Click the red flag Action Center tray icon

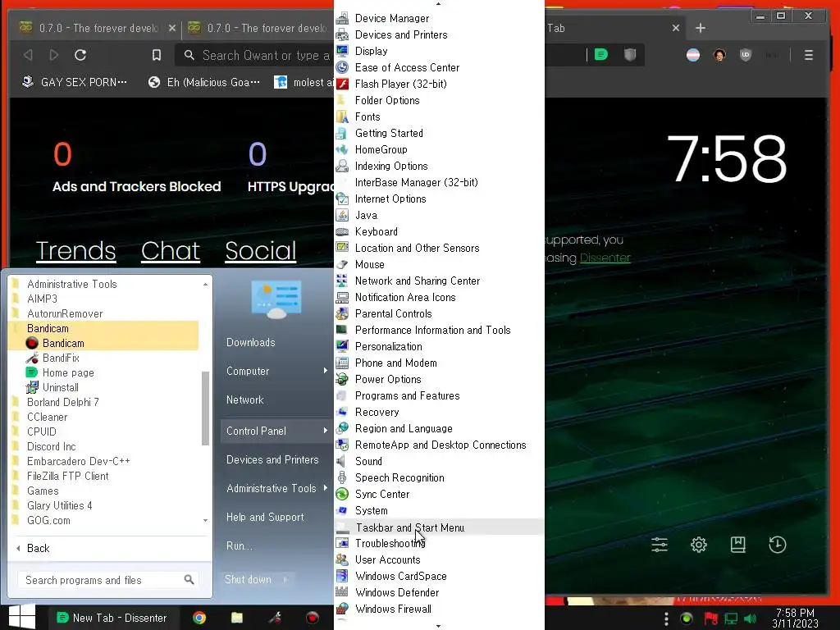[x=711, y=619]
